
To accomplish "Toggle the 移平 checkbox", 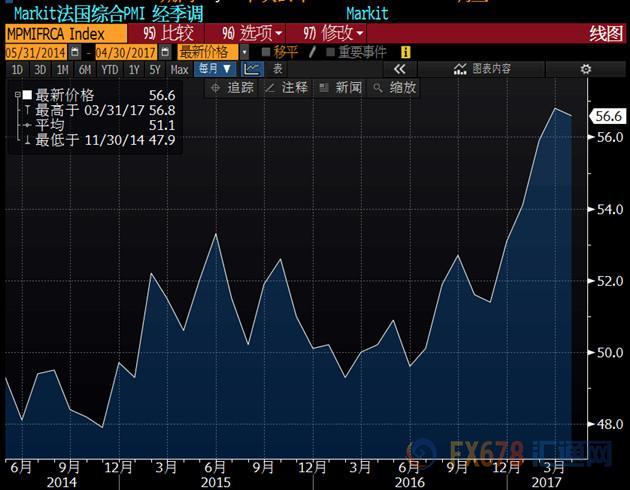I will click(266, 52).
